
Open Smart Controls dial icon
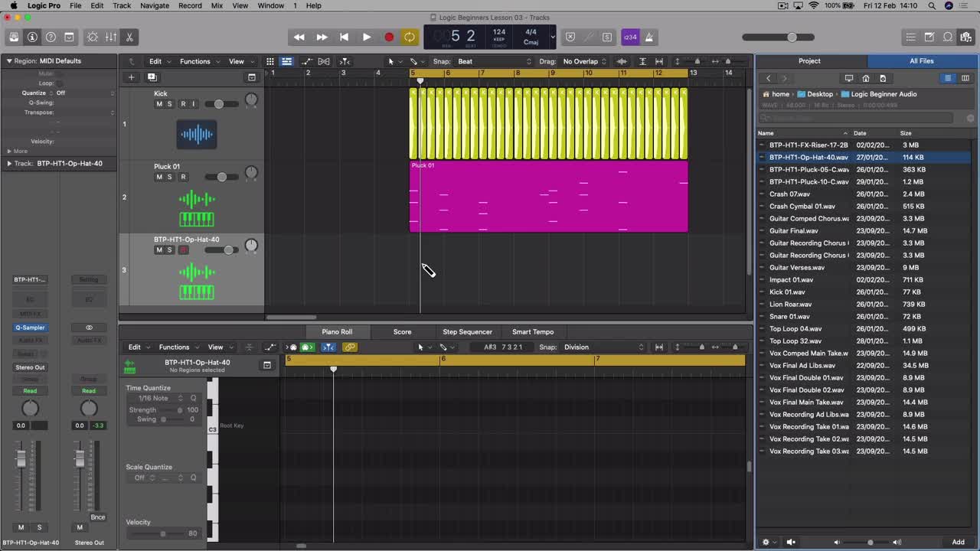pos(93,37)
